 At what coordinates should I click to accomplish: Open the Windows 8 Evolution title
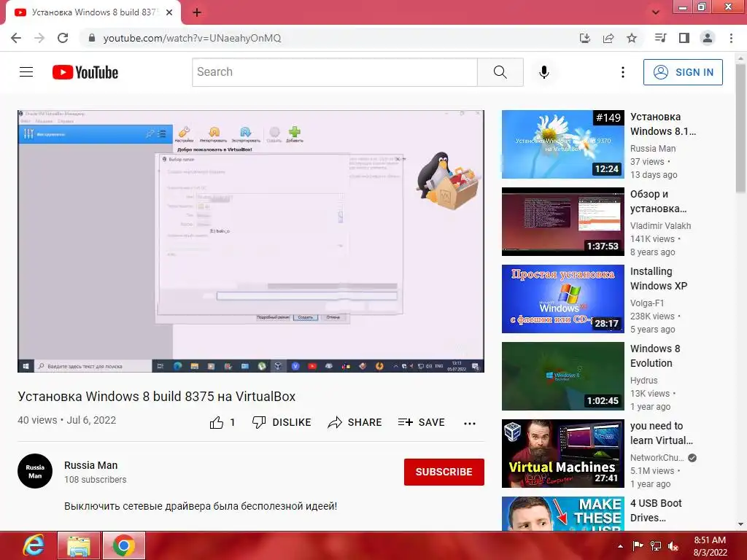pos(655,356)
